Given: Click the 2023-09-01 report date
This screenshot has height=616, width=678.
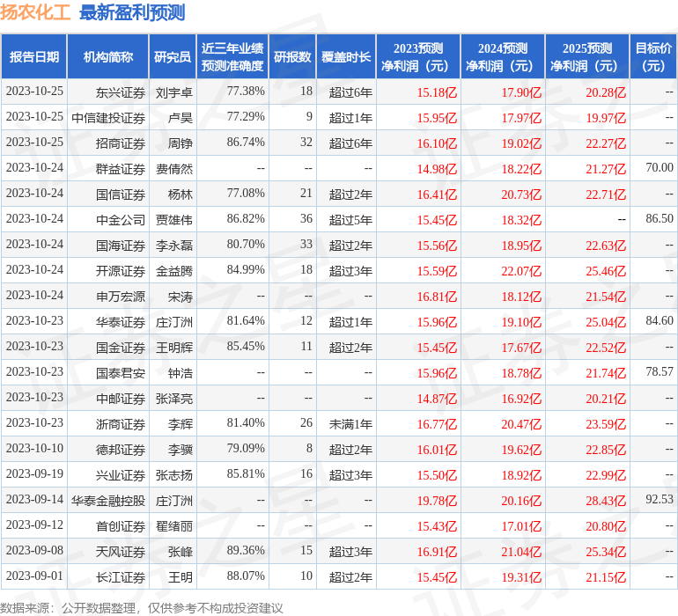Looking at the screenshot, I should (34, 576).
